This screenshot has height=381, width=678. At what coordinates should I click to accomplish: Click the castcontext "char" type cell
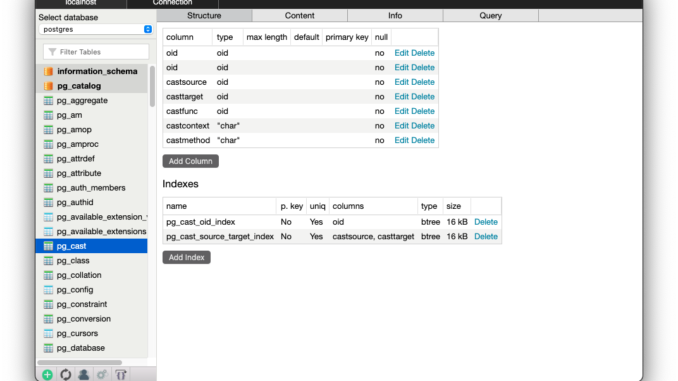[228, 126]
